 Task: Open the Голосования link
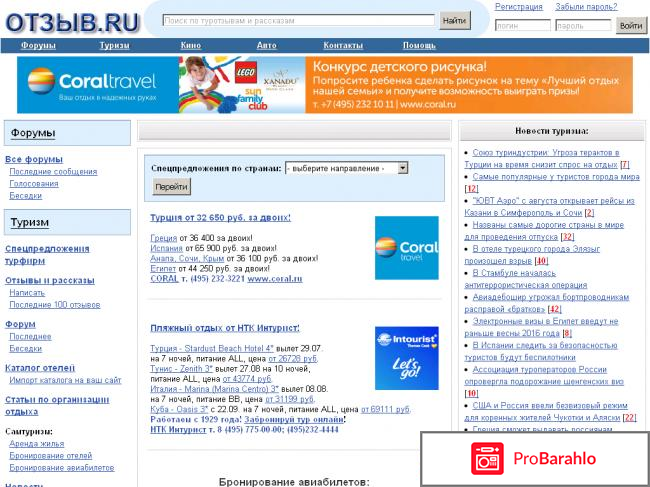(34, 184)
